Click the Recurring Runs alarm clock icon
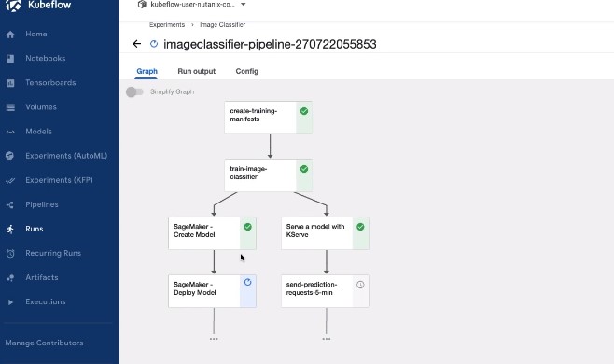The width and height of the screenshot is (614, 364). point(10,254)
